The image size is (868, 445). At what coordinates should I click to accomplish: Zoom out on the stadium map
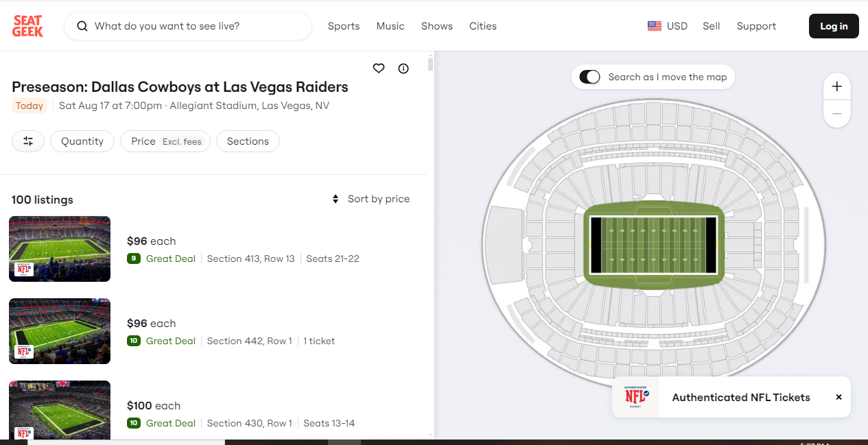click(836, 113)
